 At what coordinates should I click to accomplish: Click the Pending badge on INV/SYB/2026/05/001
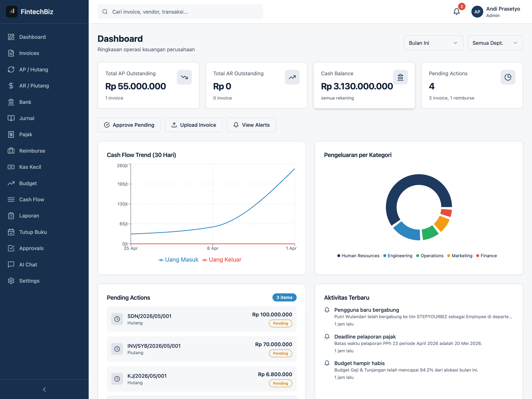coord(280,353)
